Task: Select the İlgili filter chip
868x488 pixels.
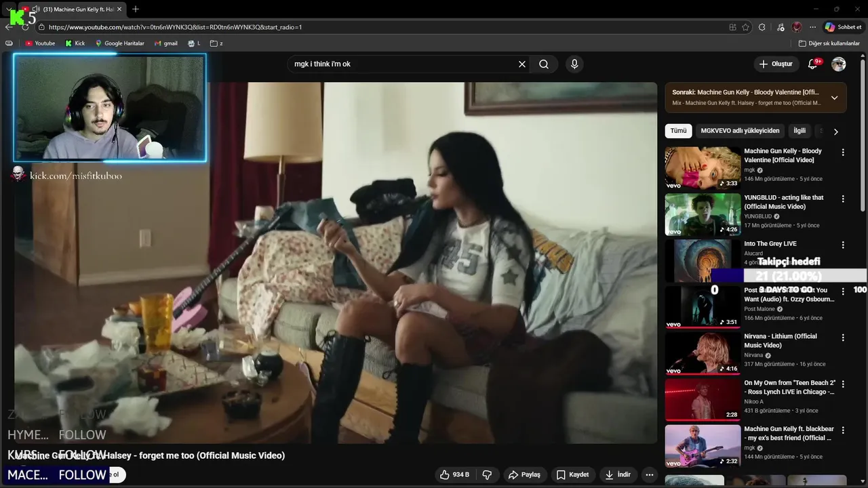Action: [x=800, y=131]
